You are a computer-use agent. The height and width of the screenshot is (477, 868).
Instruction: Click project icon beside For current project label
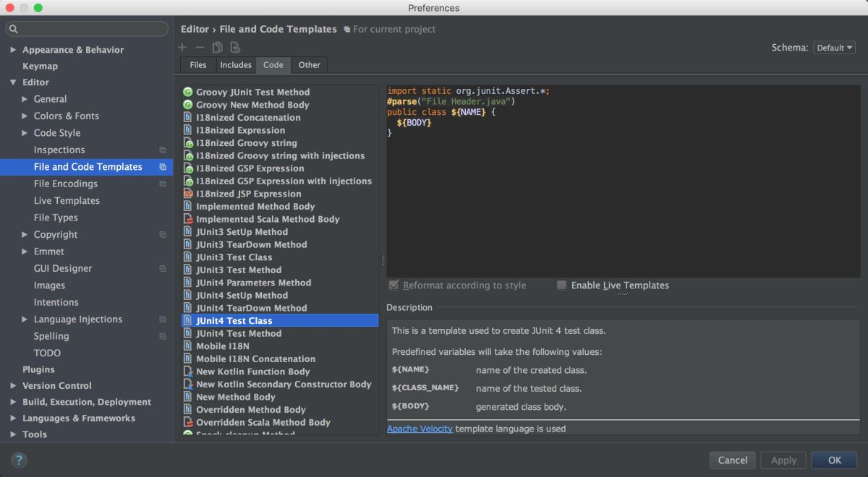[347, 30]
